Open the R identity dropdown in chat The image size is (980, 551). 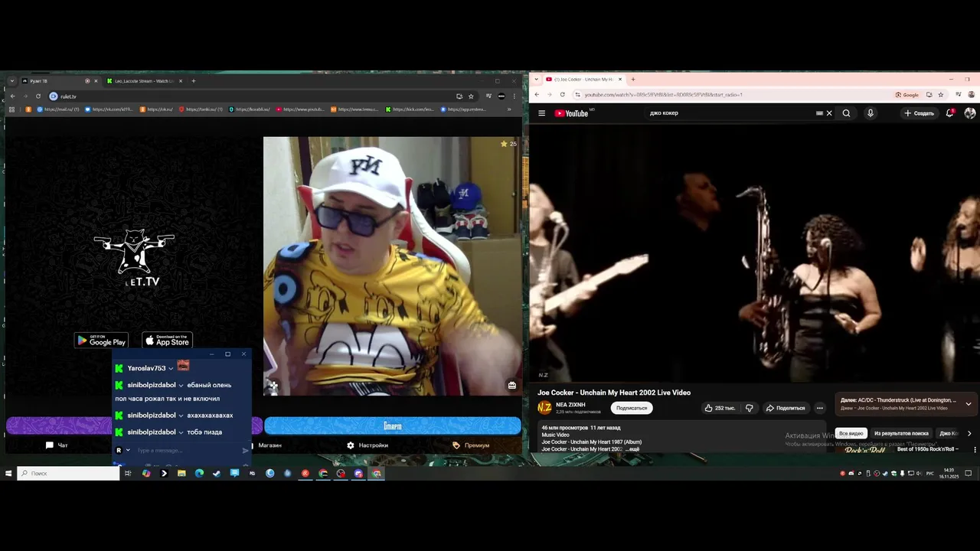pos(123,451)
